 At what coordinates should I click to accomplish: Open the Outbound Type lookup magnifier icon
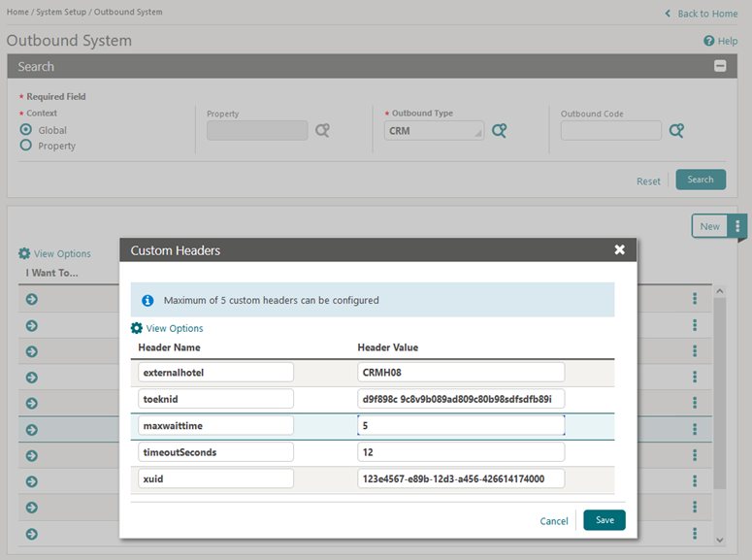[x=499, y=130]
